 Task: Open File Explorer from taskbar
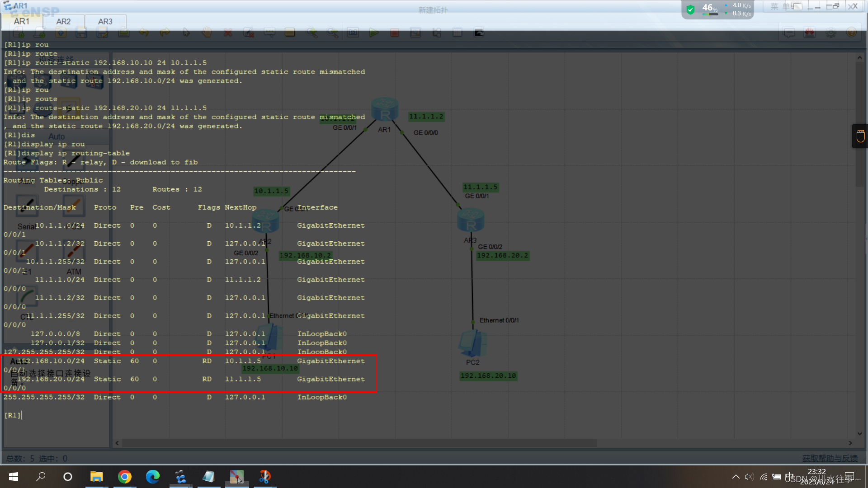tap(96, 477)
